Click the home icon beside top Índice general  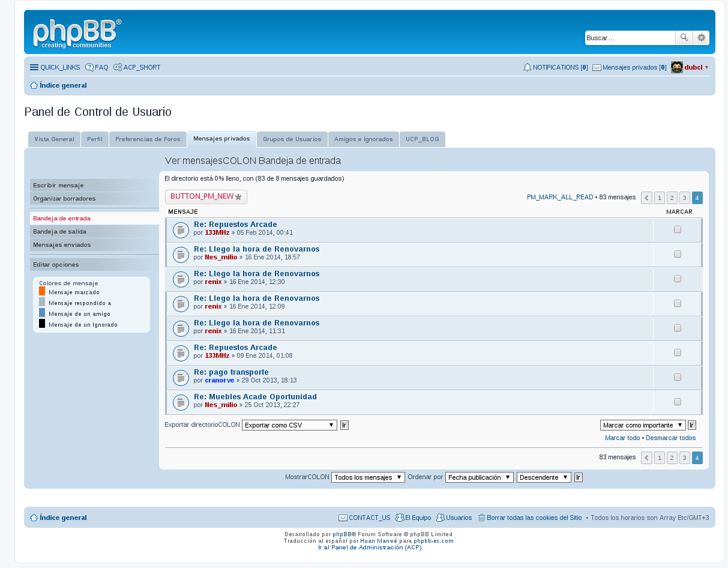pos(34,85)
